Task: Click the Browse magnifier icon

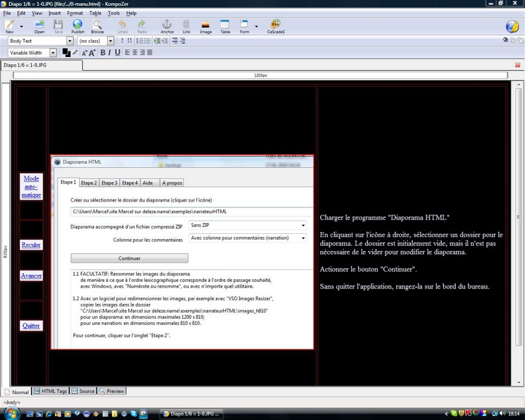Action: (x=97, y=27)
